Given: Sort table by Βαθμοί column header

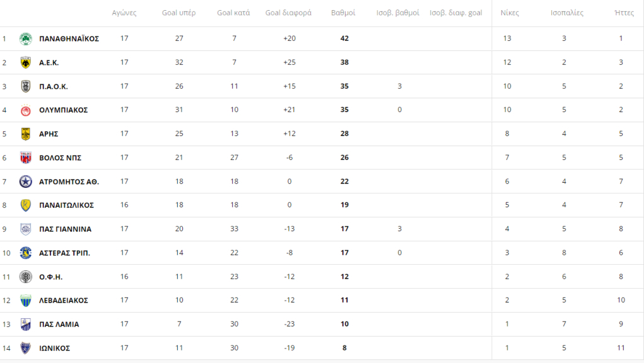Looking at the screenshot, I should click(343, 13).
